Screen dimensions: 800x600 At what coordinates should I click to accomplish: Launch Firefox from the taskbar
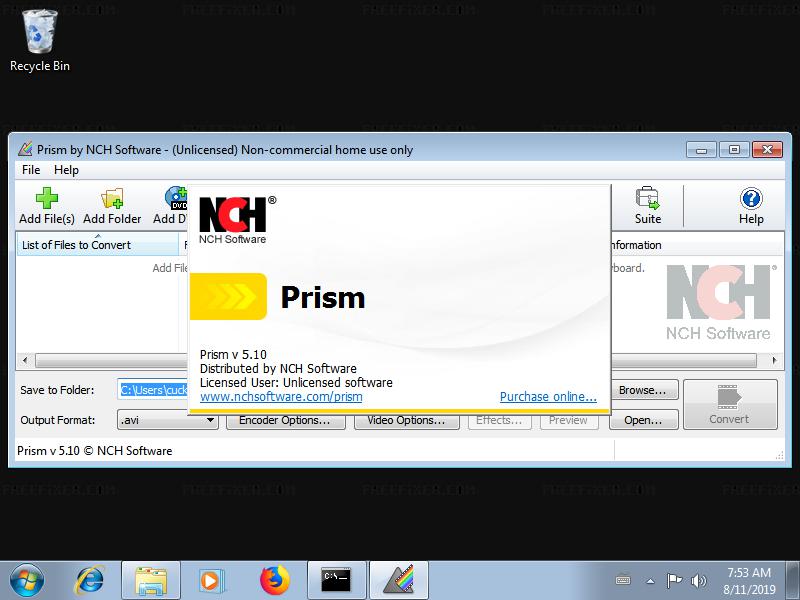273,580
